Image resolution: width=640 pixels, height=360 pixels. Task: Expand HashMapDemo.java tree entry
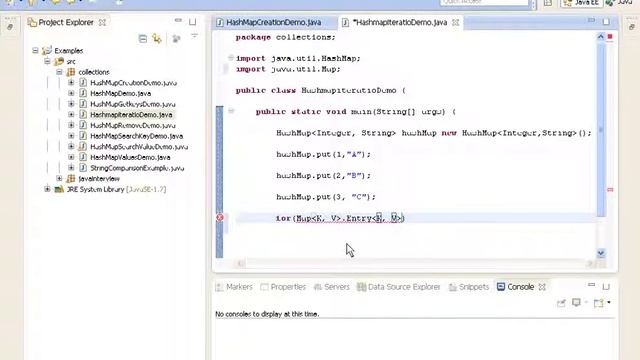click(71, 93)
